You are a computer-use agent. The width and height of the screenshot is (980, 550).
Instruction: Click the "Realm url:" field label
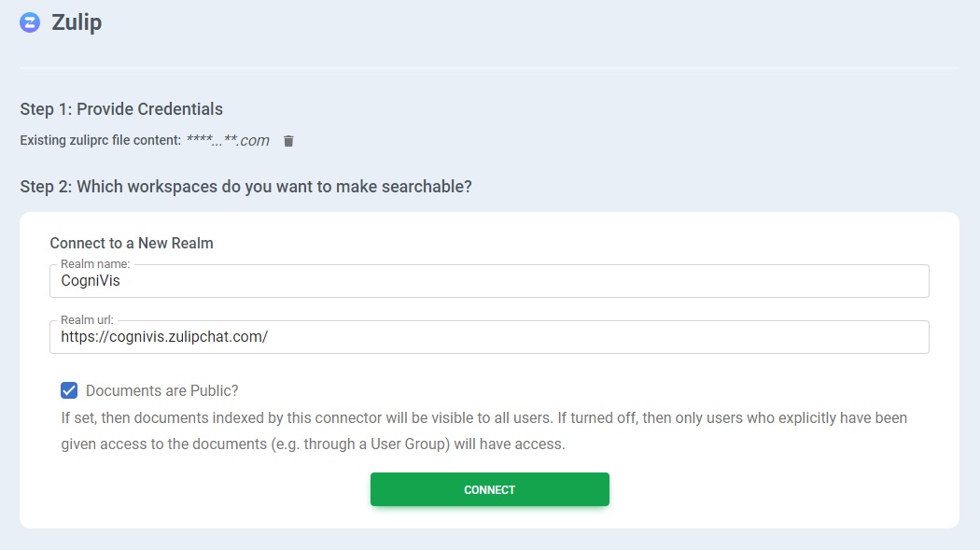pos(88,320)
